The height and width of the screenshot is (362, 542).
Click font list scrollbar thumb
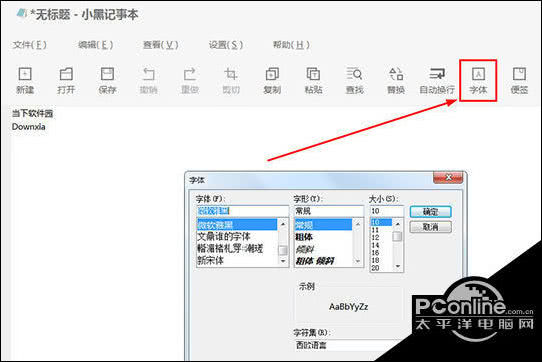point(283,250)
